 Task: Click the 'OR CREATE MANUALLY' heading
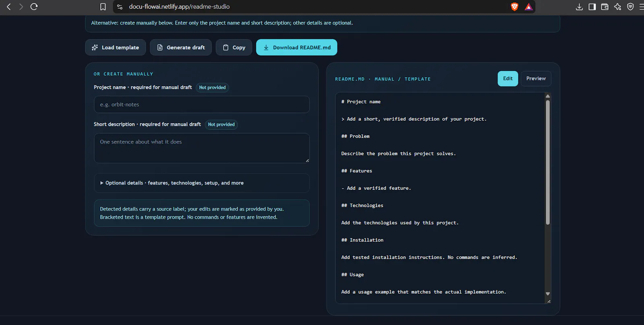point(124,74)
